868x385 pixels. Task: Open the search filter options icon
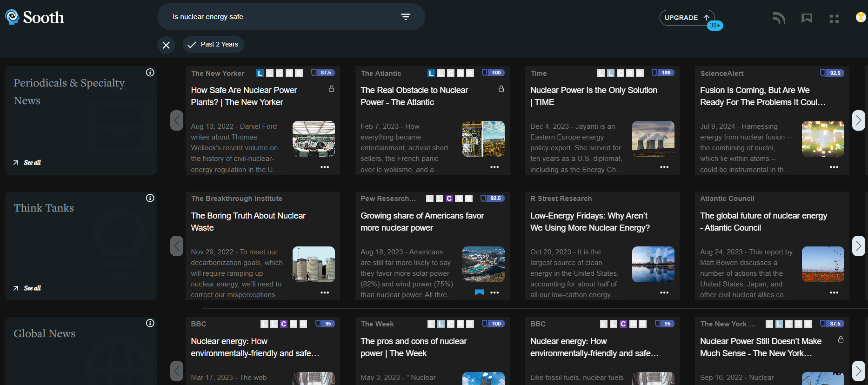coord(405,17)
